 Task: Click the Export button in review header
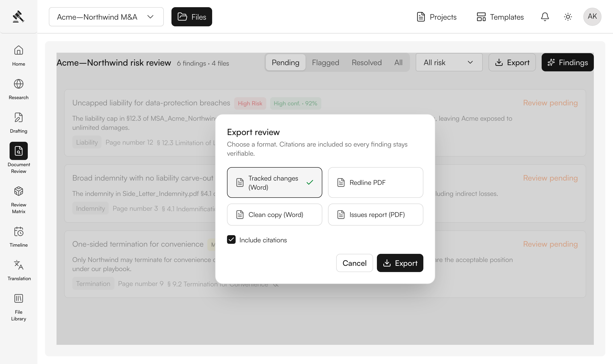[512, 62]
